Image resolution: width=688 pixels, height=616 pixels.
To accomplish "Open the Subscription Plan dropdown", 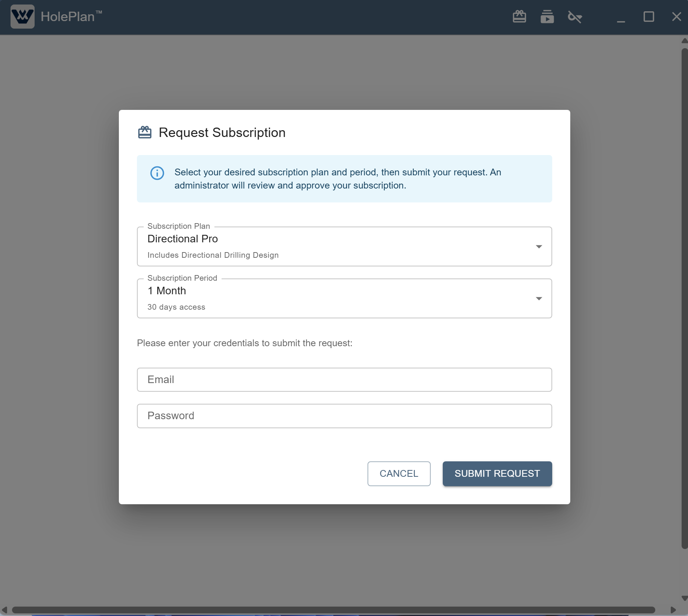I will (344, 246).
